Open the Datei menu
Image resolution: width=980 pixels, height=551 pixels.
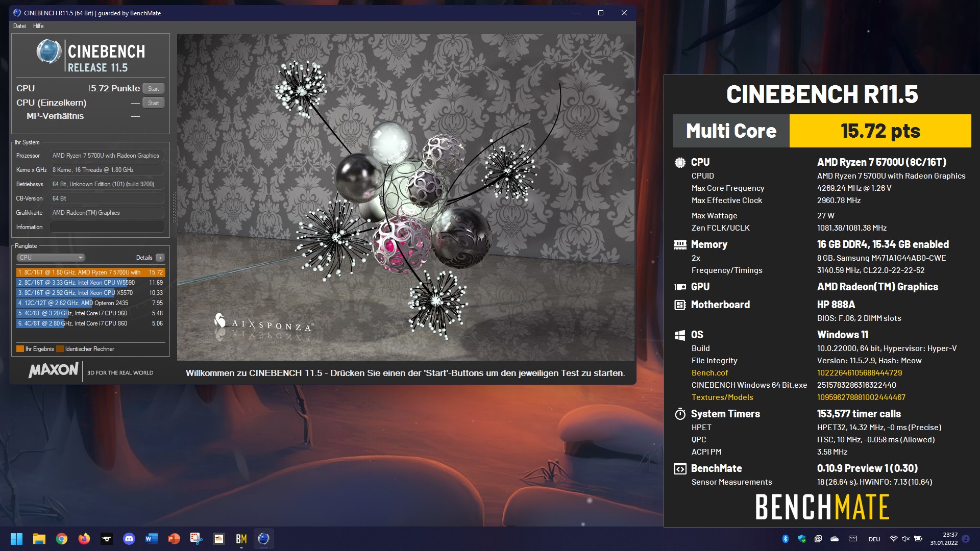click(x=19, y=26)
